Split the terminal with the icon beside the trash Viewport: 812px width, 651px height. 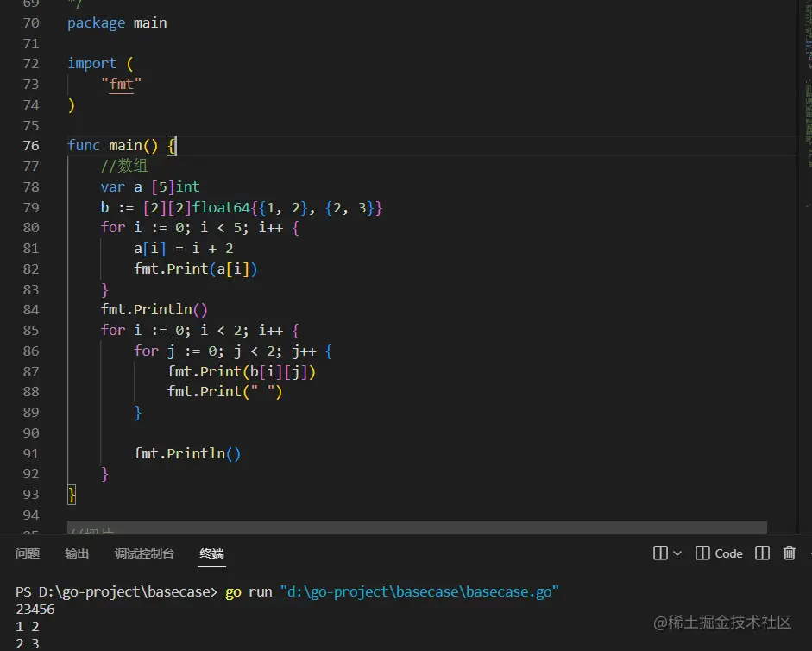(762, 553)
